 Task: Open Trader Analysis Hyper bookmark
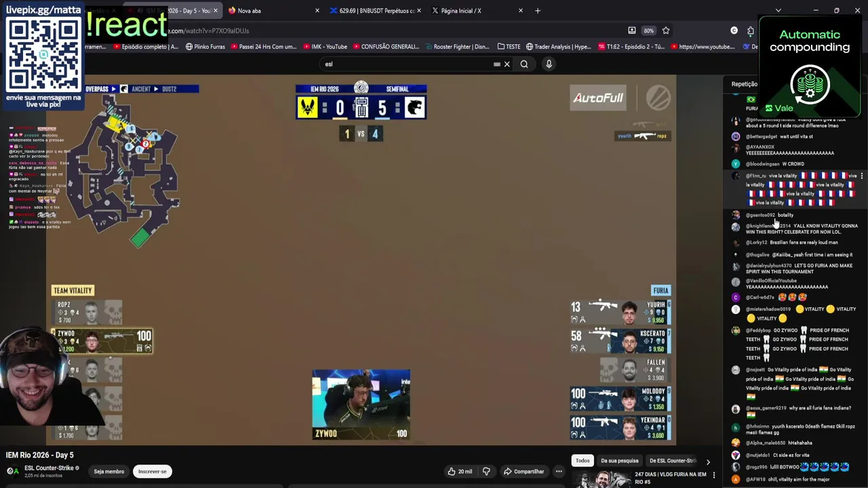pos(558,47)
